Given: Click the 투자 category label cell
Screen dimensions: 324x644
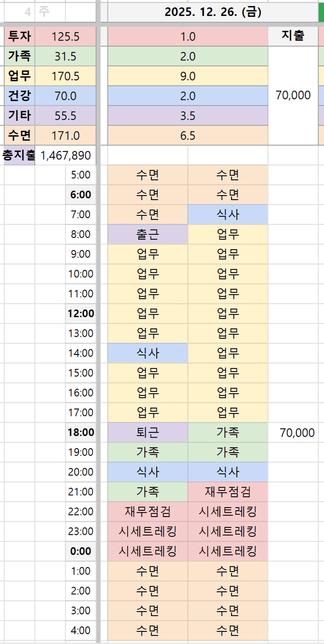Looking at the screenshot, I should pyautogui.click(x=20, y=36).
